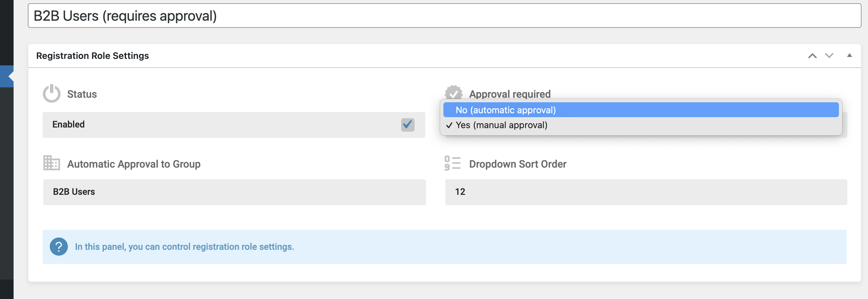Click the blue question mark help icon
Screen dimensions: 868x299
58,247
